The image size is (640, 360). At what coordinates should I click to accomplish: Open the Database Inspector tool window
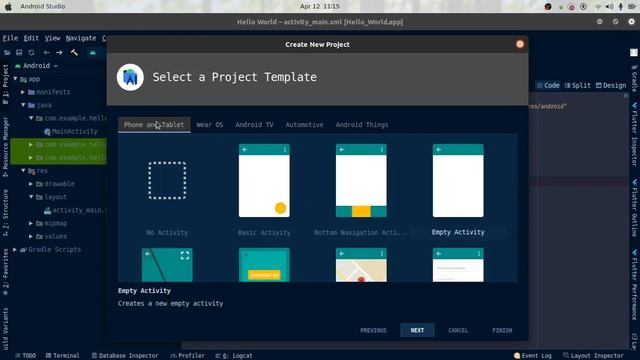(124, 356)
